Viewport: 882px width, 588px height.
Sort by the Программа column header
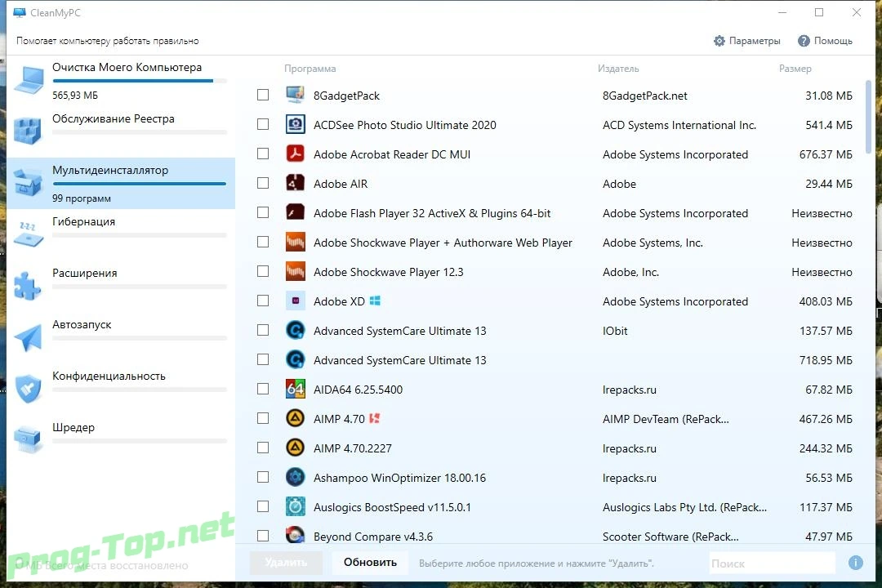tap(310, 69)
